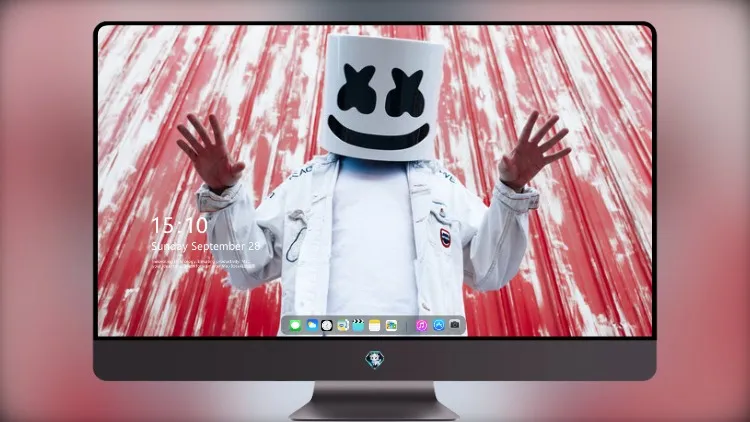Launch the pink iTunes music icon
The width and height of the screenshot is (750, 422).
tap(421, 325)
